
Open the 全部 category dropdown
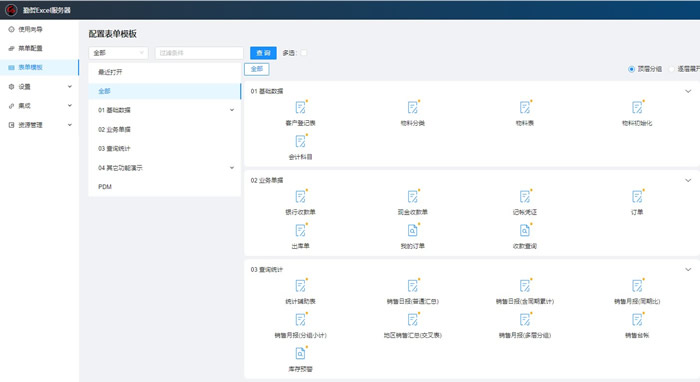(x=118, y=53)
